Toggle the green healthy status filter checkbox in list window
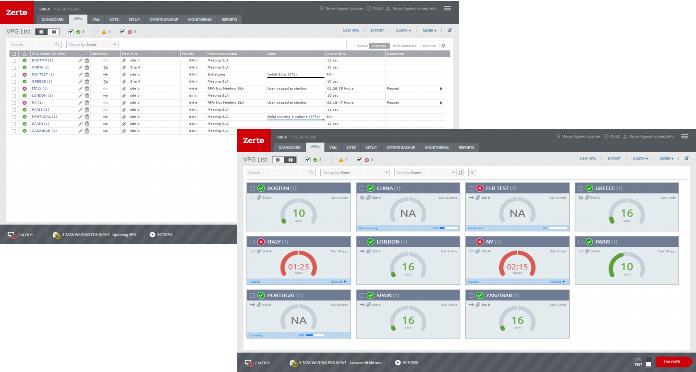The width and height of the screenshot is (696, 372). click(71, 32)
